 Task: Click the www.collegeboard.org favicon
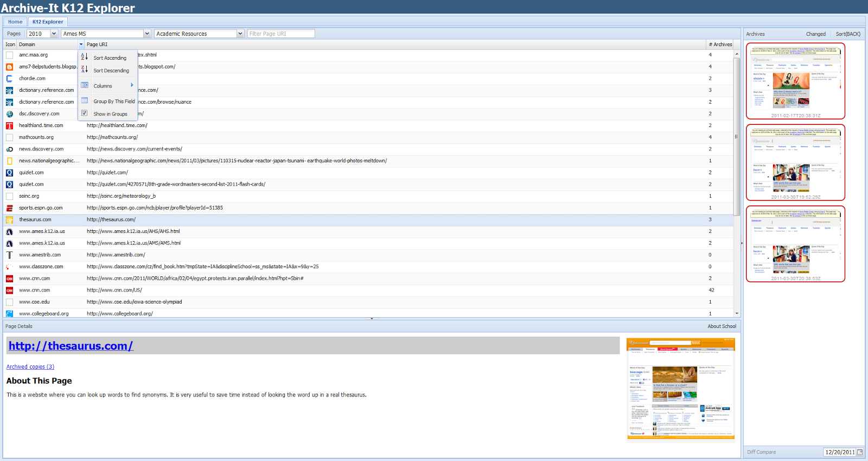point(9,314)
